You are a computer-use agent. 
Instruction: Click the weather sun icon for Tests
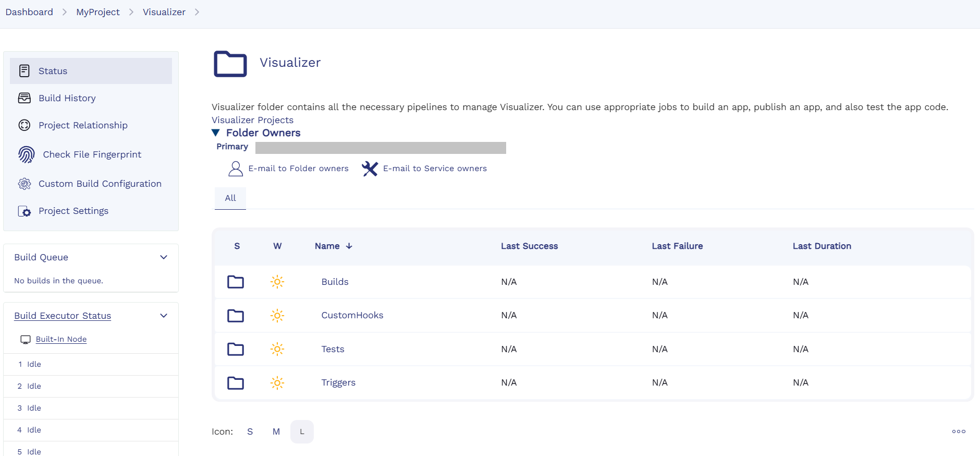[277, 349]
